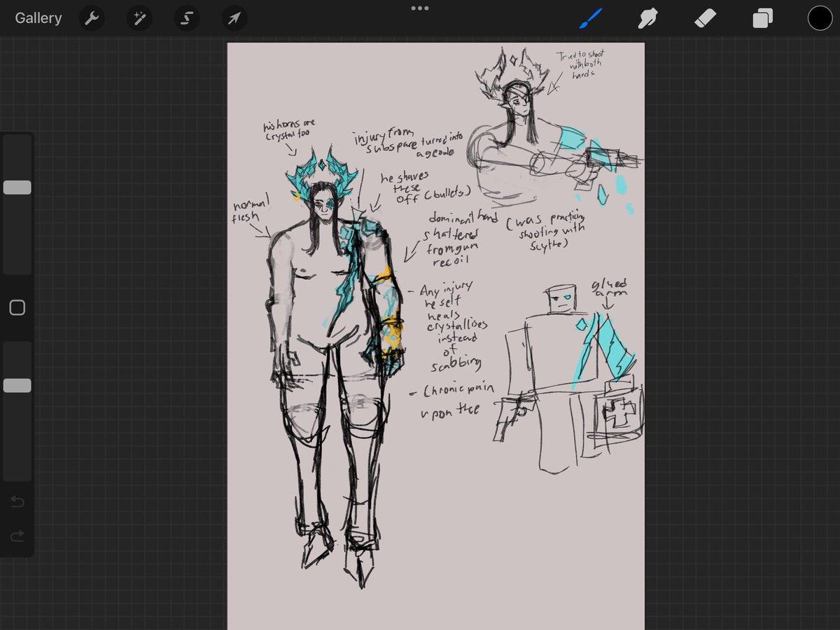Image resolution: width=840 pixels, height=630 pixels.
Task: Activate the Selection S tool
Action: tap(187, 18)
